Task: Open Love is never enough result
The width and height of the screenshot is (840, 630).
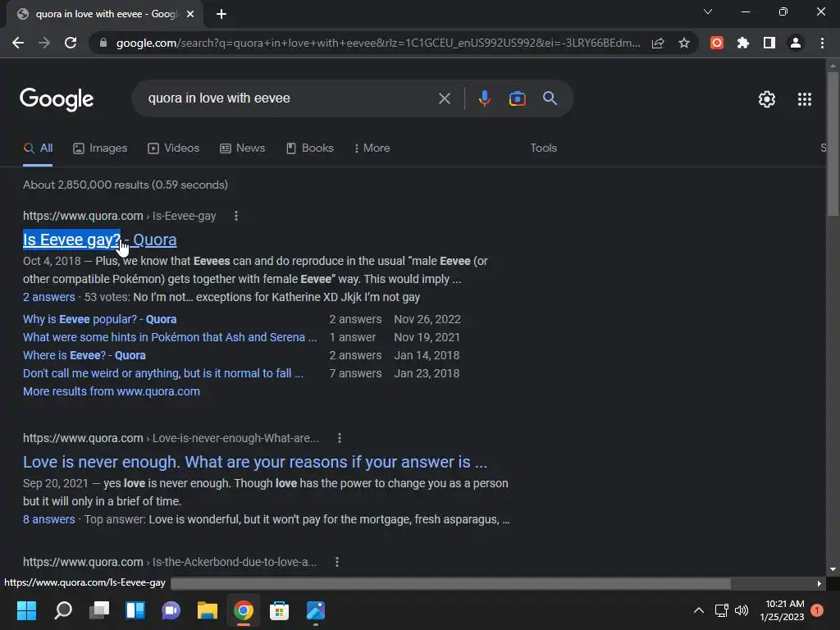Action: [255, 463]
